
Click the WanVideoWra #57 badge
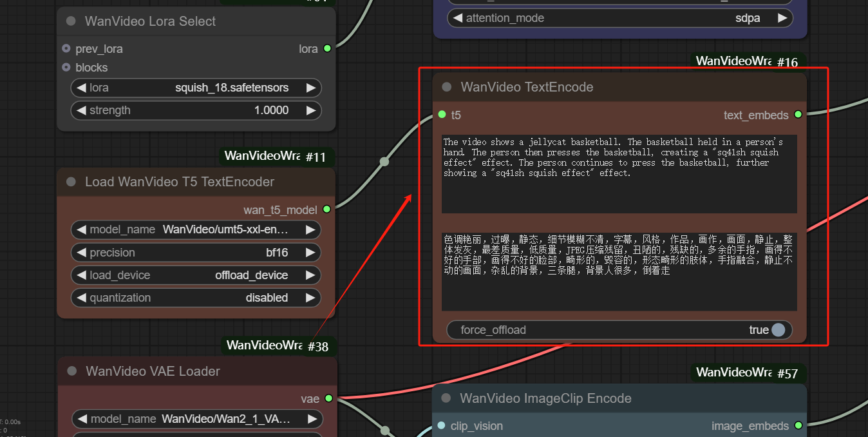pyautogui.click(x=747, y=372)
